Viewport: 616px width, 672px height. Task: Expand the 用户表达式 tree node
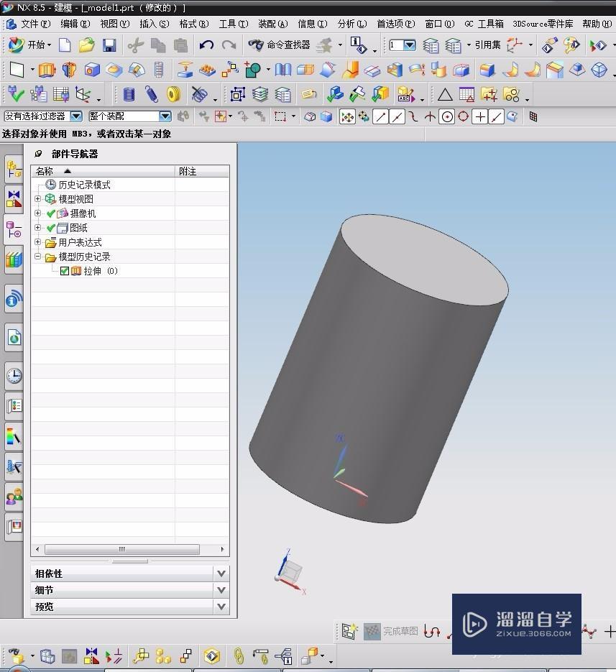tap(37, 242)
